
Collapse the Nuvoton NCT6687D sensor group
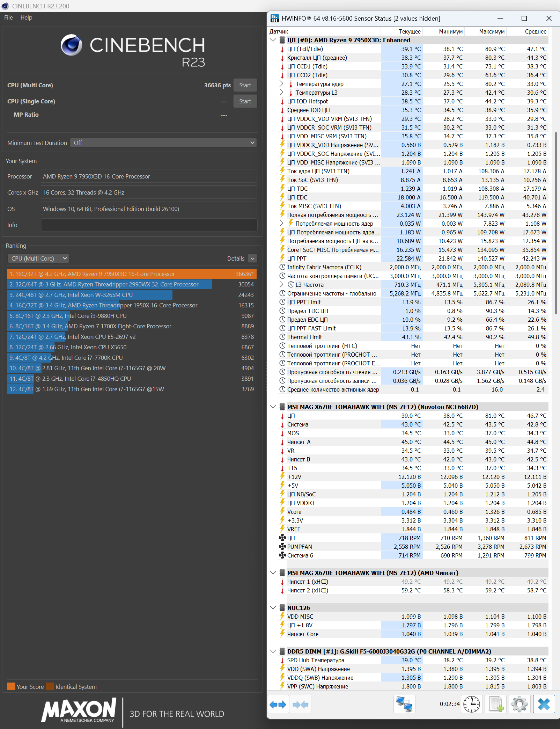coord(273,407)
